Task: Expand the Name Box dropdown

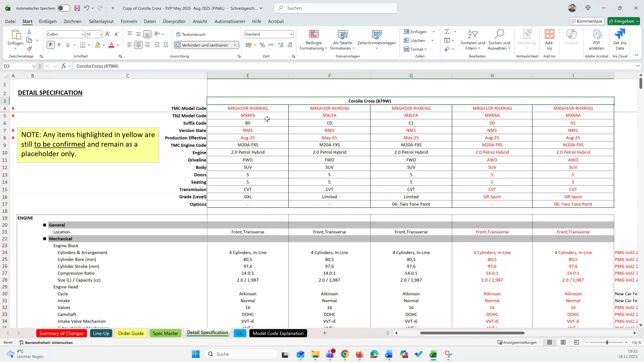Action: [x=34, y=66]
